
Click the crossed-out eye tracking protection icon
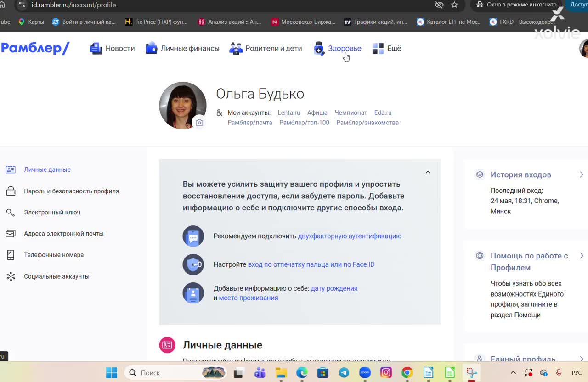tap(439, 5)
